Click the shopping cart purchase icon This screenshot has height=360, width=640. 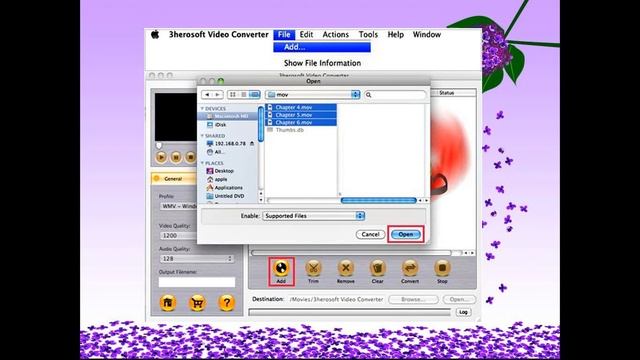(x=197, y=303)
